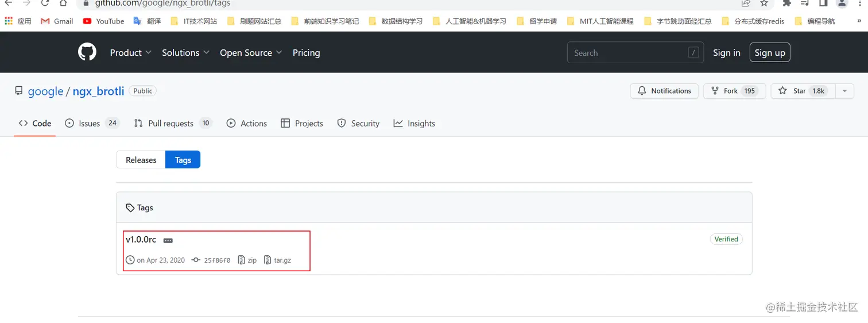This screenshot has height=323, width=868.
Task: Open the 刷题网站汇总 bookmark folder
Action: point(254,21)
